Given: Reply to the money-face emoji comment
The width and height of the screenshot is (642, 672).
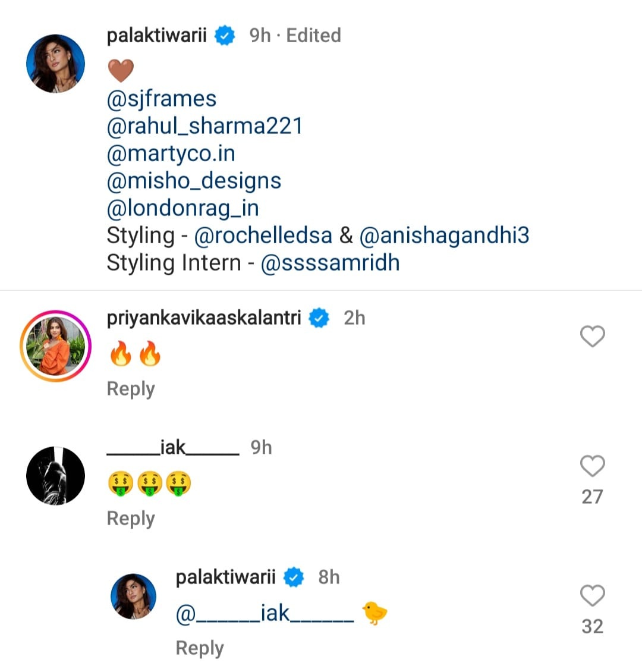Looking at the screenshot, I should 131,519.
